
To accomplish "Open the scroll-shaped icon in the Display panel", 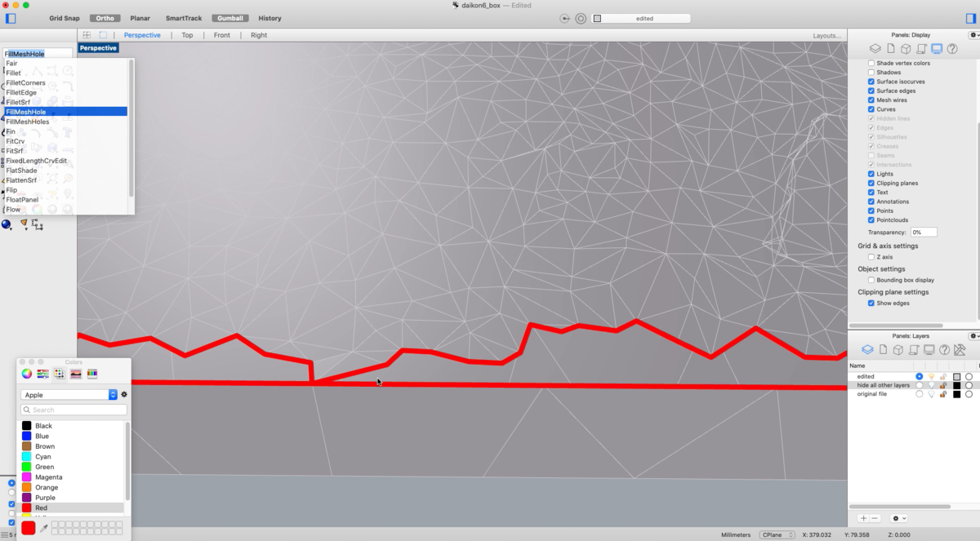I will [x=921, y=49].
